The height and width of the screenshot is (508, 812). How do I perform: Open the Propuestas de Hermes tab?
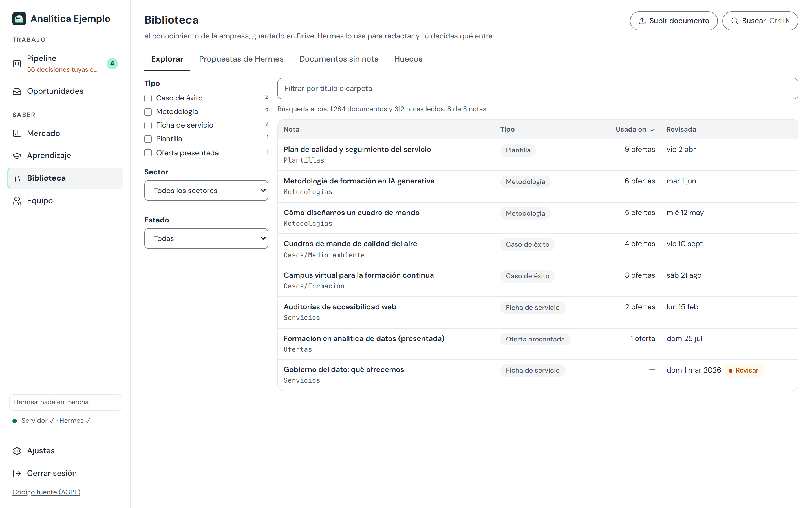click(241, 59)
